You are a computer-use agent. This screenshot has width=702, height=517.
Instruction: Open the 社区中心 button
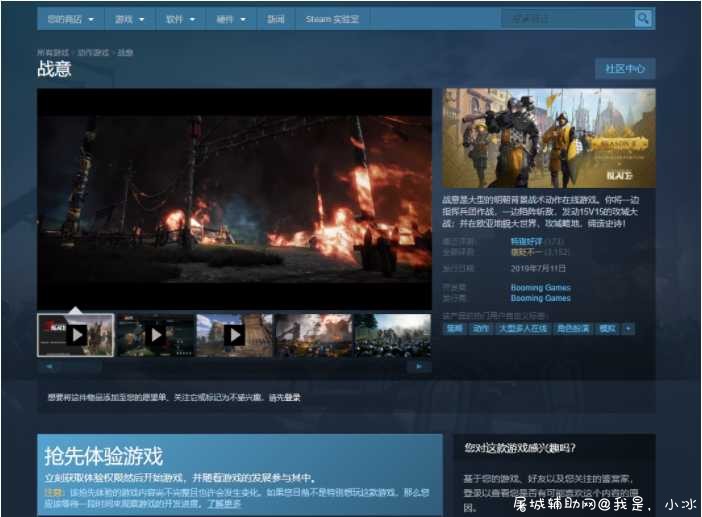625,68
